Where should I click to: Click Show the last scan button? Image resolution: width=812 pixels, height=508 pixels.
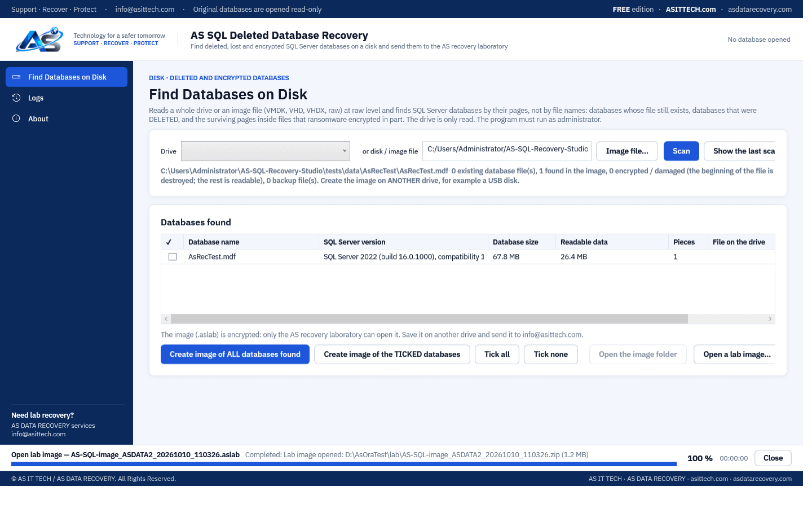click(x=740, y=151)
